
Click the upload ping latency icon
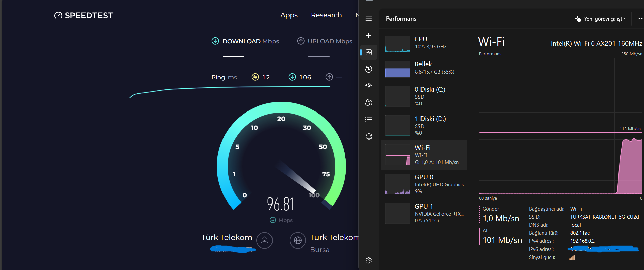click(329, 77)
